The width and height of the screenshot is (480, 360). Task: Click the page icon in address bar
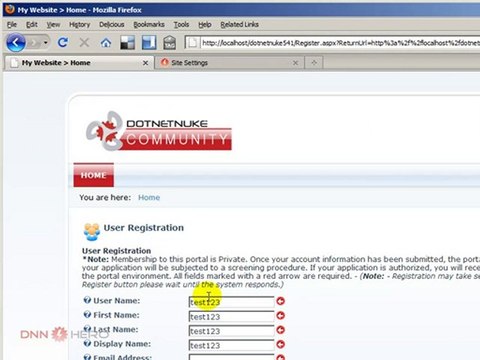(192, 43)
